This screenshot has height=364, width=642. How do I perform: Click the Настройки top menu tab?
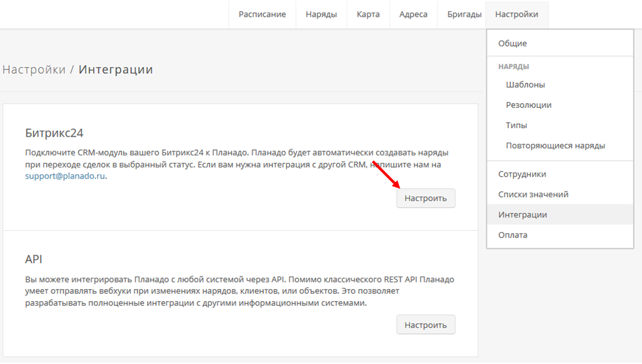click(x=517, y=14)
